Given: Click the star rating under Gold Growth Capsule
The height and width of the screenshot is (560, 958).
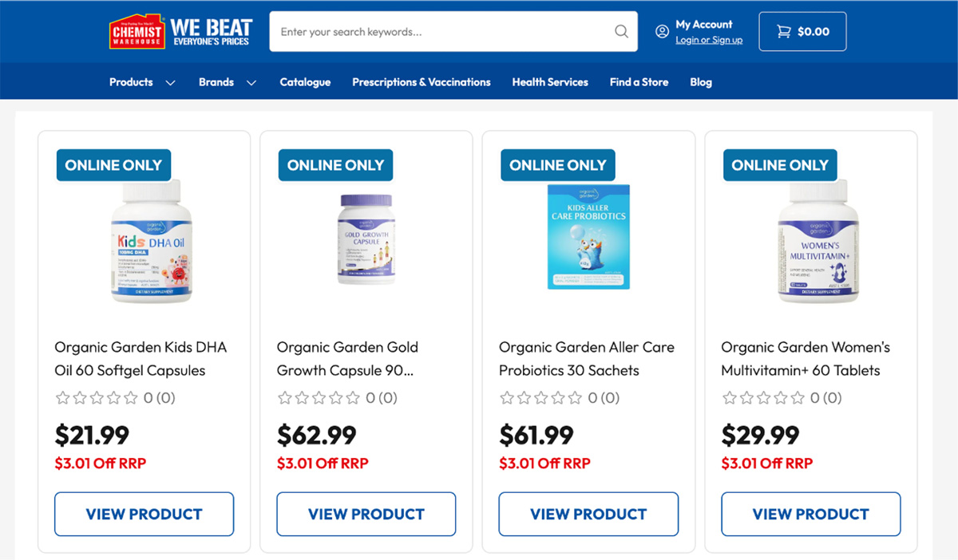Looking at the screenshot, I should (x=319, y=397).
